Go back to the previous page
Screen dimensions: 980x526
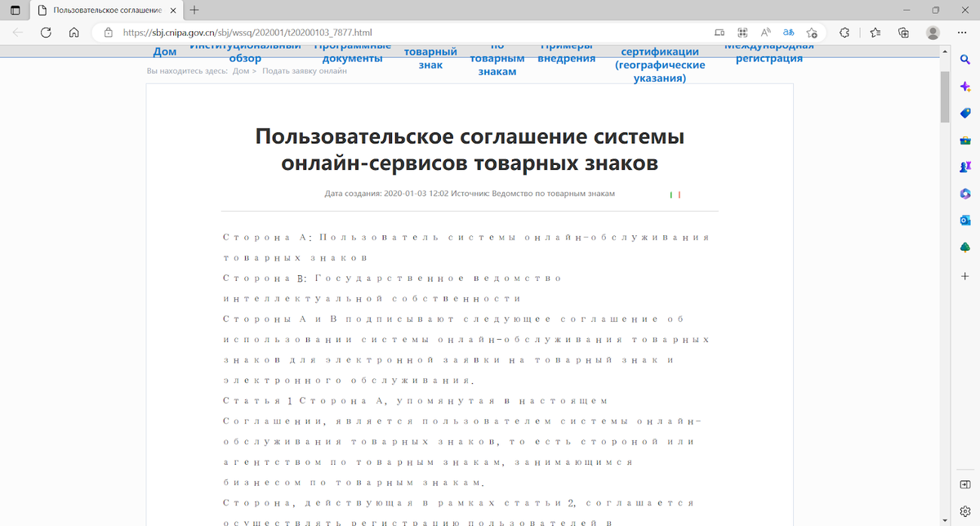pyautogui.click(x=19, y=33)
